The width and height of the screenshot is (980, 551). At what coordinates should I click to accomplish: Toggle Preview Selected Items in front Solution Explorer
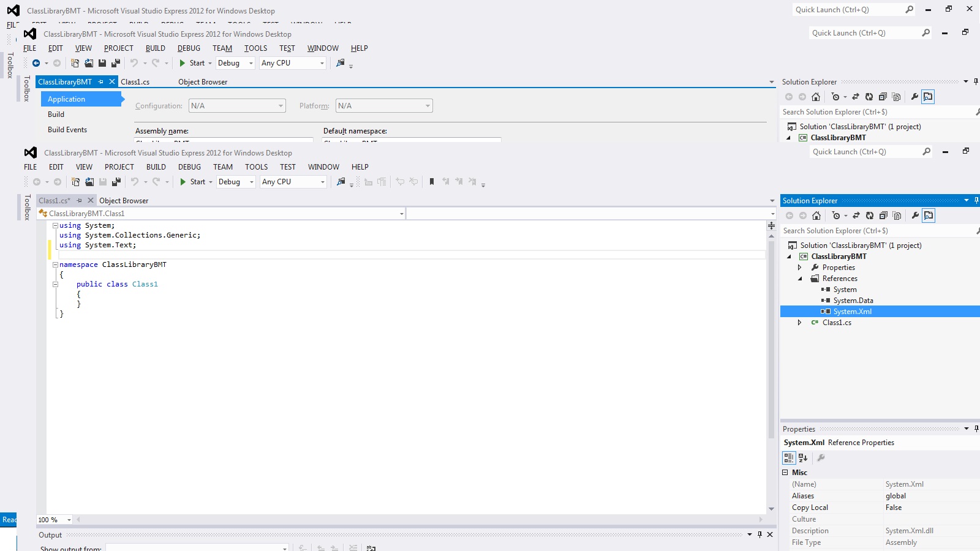tap(929, 216)
